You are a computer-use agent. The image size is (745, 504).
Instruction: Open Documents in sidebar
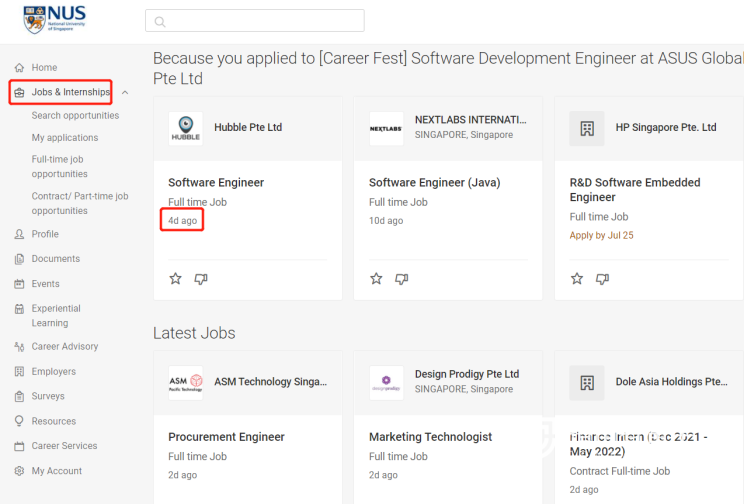click(x=56, y=259)
